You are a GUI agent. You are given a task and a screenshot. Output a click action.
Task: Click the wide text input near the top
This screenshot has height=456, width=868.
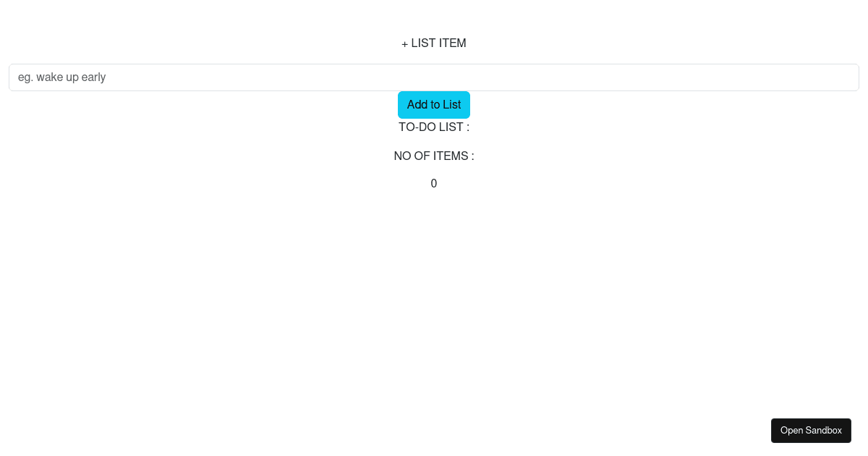pos(434,77)
